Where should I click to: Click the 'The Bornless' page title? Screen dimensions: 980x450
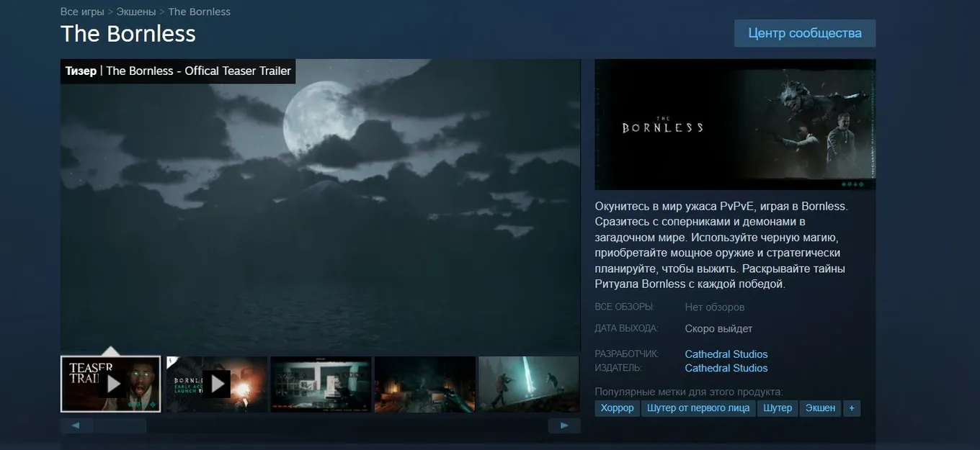(x=128, y=34)
